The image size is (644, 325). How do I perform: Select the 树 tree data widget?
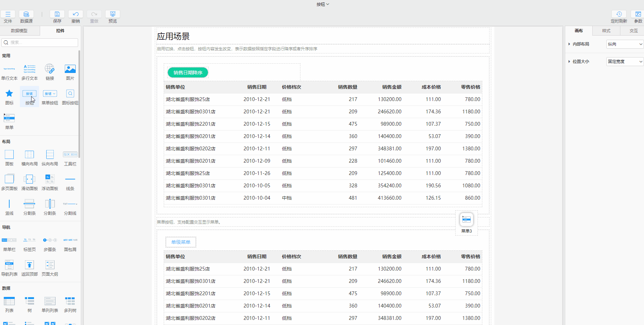(x=29, y=301)
